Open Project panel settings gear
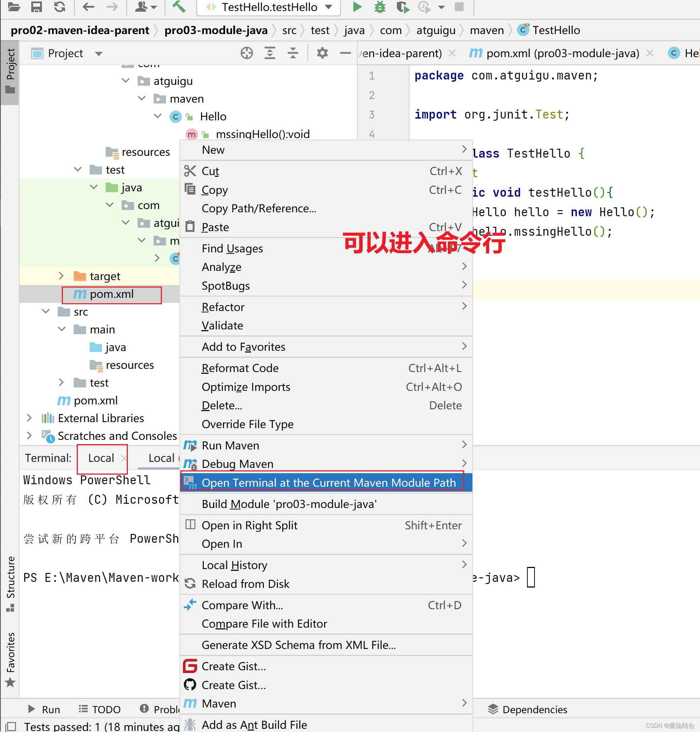This screenshot has width=700, height=732. coord(322,53)
